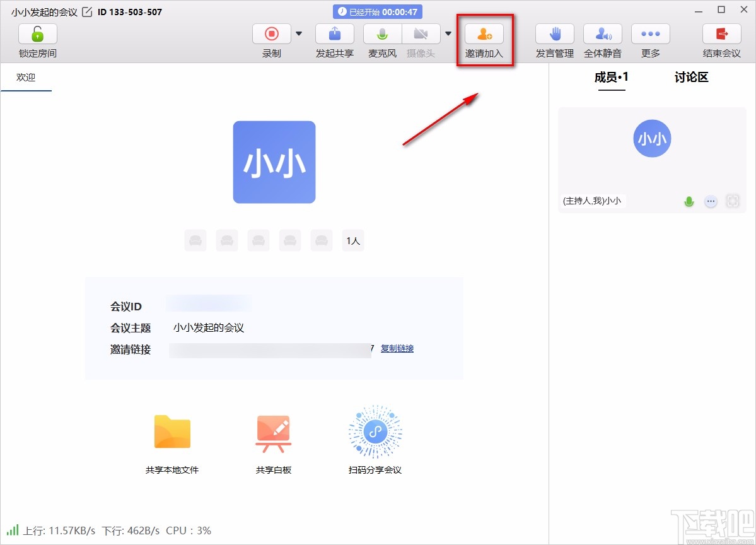Toggle the 摄像头 camera
This screenshot has width=756, height=545.
pyautogui.click(x=421, y=33)
